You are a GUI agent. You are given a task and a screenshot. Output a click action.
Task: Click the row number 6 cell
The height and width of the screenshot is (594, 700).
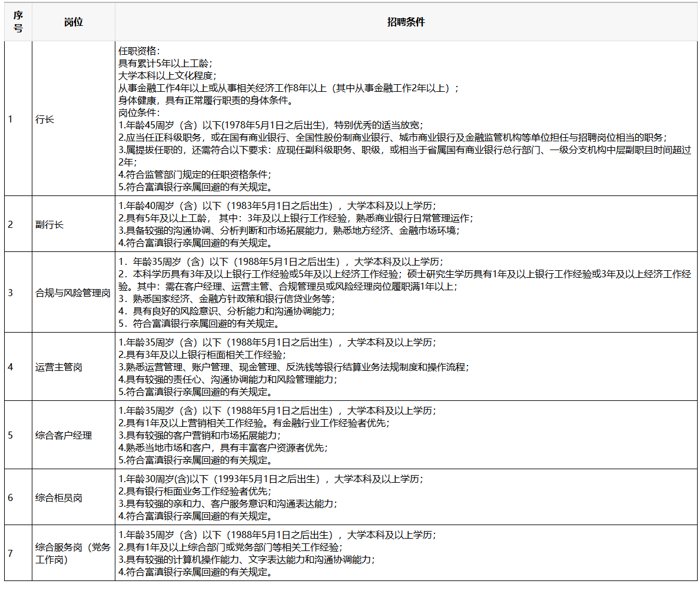(11, 497)
